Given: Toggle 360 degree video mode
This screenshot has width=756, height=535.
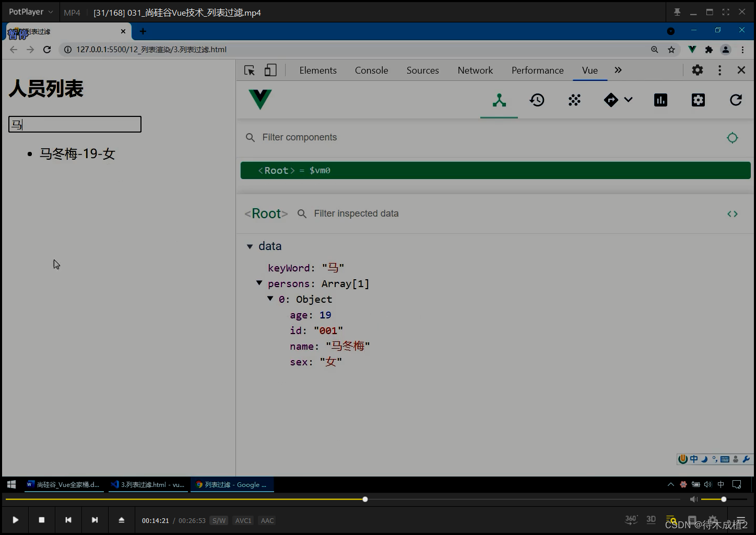Looking at the screenshot, I should 631,519.
